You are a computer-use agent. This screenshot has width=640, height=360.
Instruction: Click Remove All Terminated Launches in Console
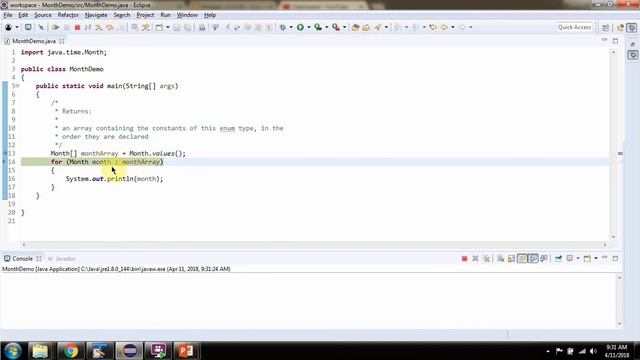tap(486, 258)
